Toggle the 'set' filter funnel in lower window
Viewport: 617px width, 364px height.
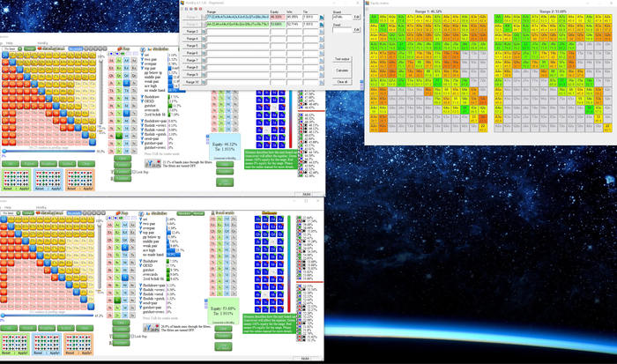(141, 219)
